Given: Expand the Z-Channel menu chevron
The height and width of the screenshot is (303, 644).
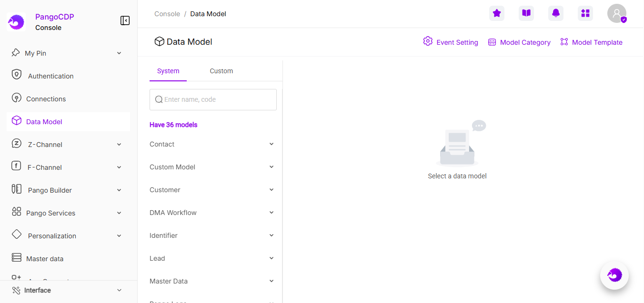Looking at the screenshot, I should 119,145.
